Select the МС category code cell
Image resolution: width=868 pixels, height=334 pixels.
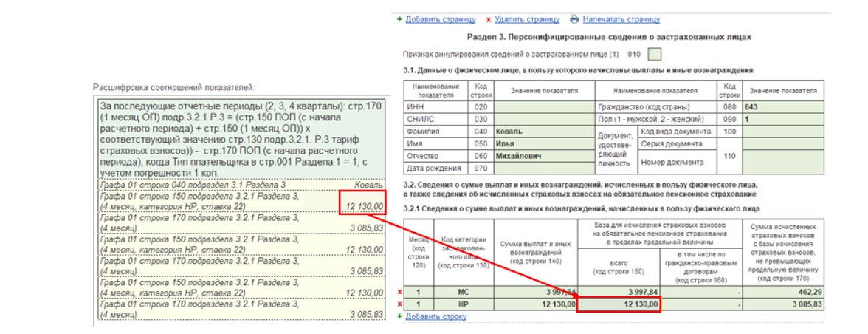click(x=464, y=292)
